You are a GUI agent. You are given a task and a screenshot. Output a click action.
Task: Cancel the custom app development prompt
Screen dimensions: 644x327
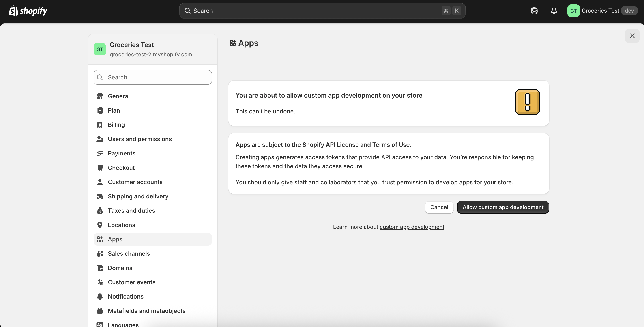coord(439,207)
